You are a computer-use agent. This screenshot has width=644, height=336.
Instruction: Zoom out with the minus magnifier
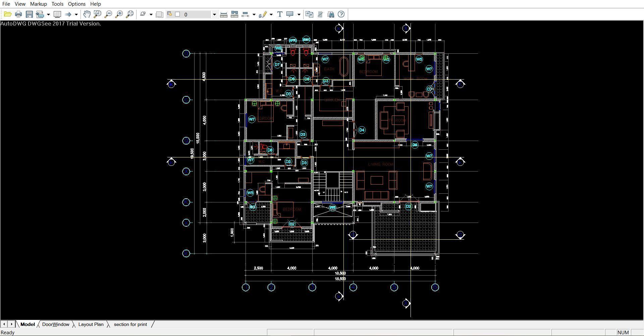(108, 14)
